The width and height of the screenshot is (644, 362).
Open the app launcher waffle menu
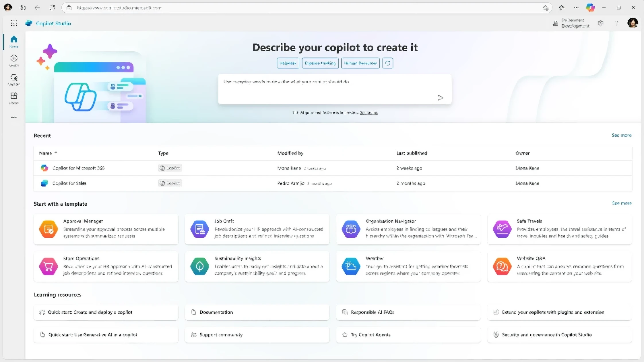14,23
